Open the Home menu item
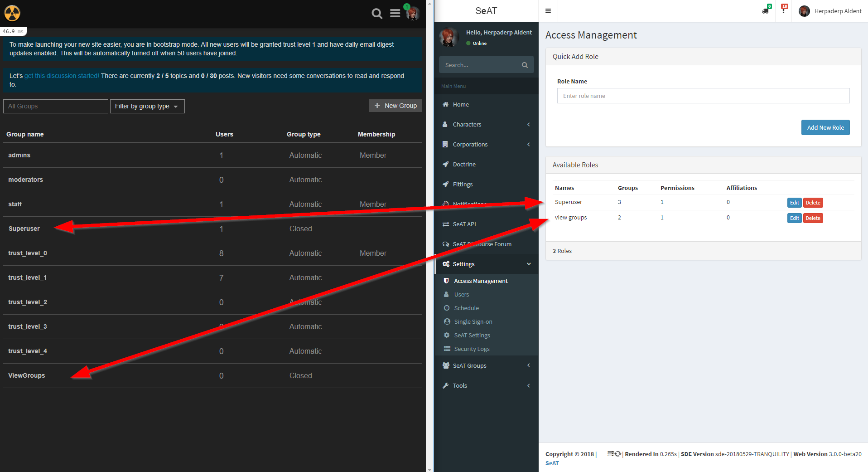The image size is (868, 472). tap(486, 104)
